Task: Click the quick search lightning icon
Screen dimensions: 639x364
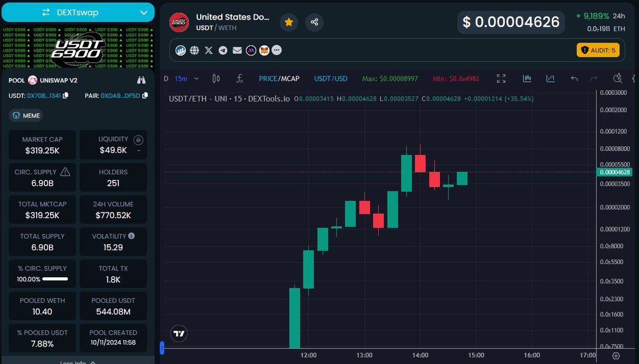Action: tap(618, 79)
